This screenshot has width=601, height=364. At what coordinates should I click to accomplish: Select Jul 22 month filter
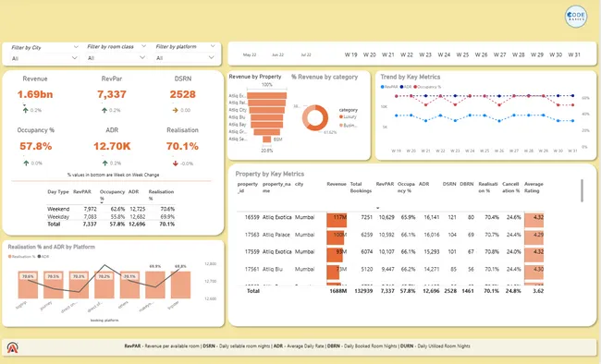coord(306,55)
